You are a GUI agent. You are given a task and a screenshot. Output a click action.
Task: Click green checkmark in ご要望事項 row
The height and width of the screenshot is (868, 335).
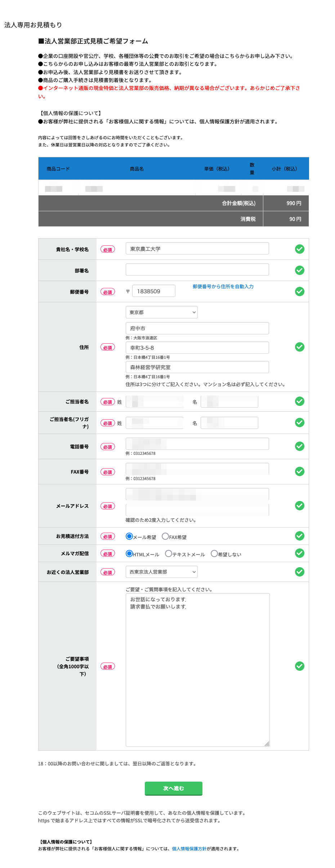coord(299,666)
